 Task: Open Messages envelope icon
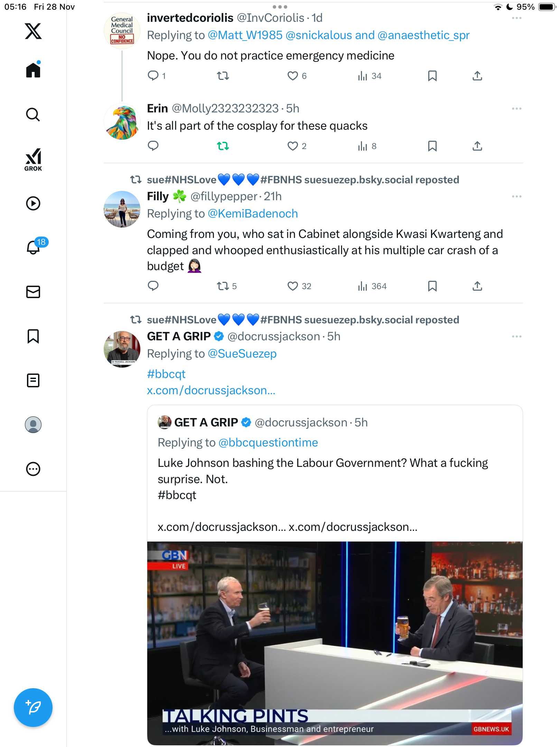point(33,292)
